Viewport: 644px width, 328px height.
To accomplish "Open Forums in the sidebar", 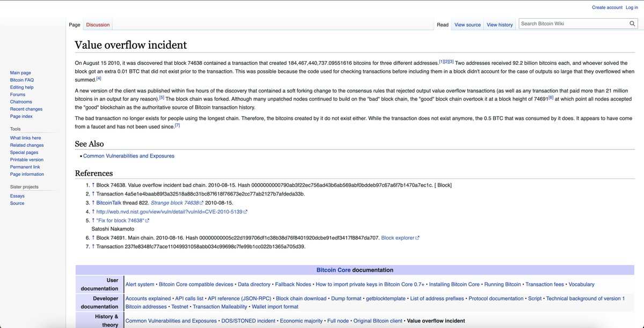I will pos(18,94).
